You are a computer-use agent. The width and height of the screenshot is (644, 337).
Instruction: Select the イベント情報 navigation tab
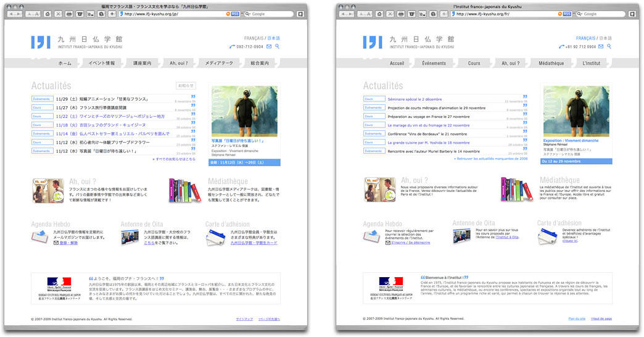pyautogui.click(x=102, y=63)
